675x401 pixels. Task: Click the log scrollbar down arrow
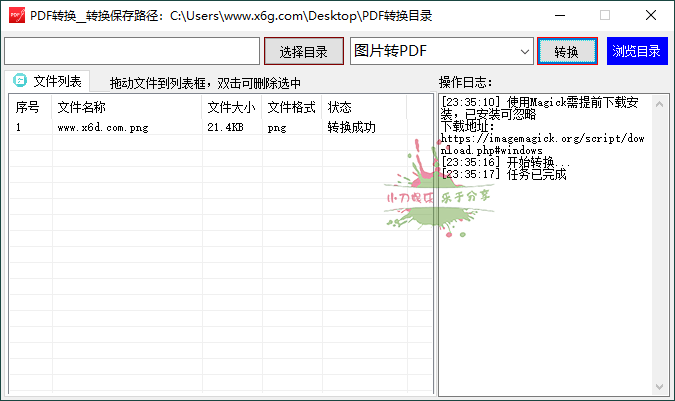pos(660,387)
